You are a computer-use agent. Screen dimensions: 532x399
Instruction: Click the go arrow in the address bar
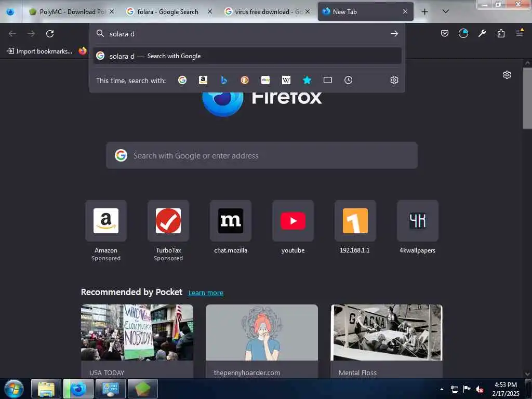coord(394,34)
